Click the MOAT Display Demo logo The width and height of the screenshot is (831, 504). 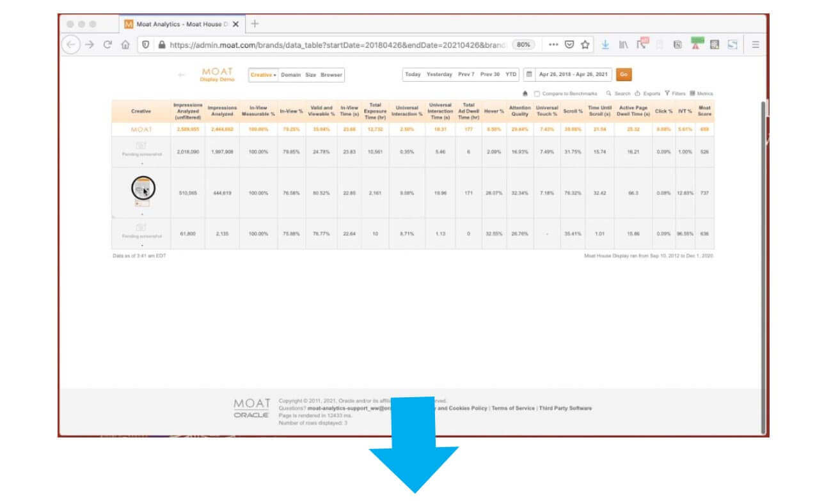(218, 75)
